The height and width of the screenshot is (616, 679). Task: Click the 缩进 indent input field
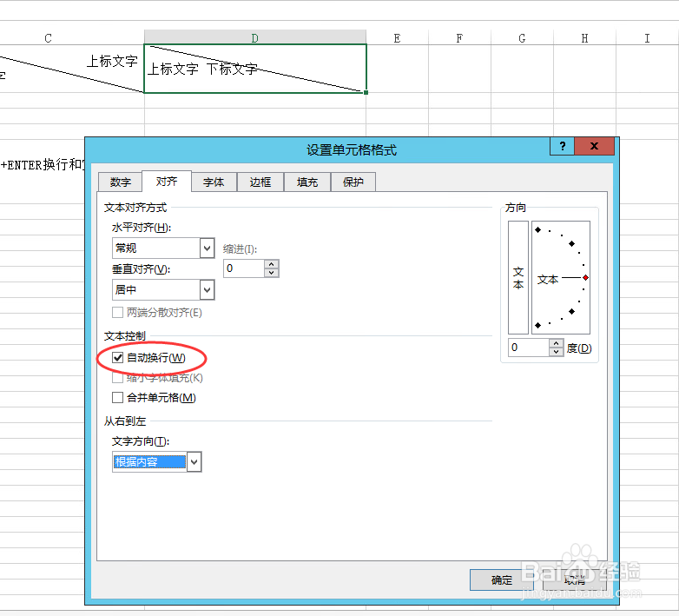click(244, 268)
